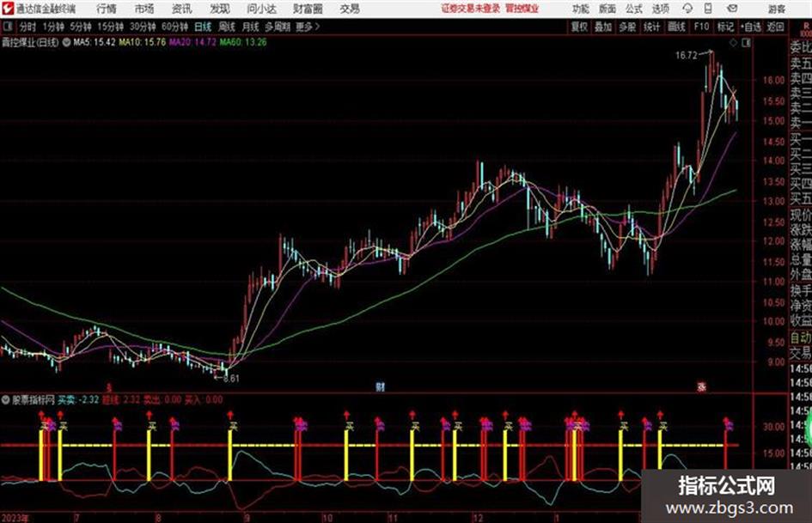
Task: Click the 返回 back button
Action: click(x=776, y=27)
